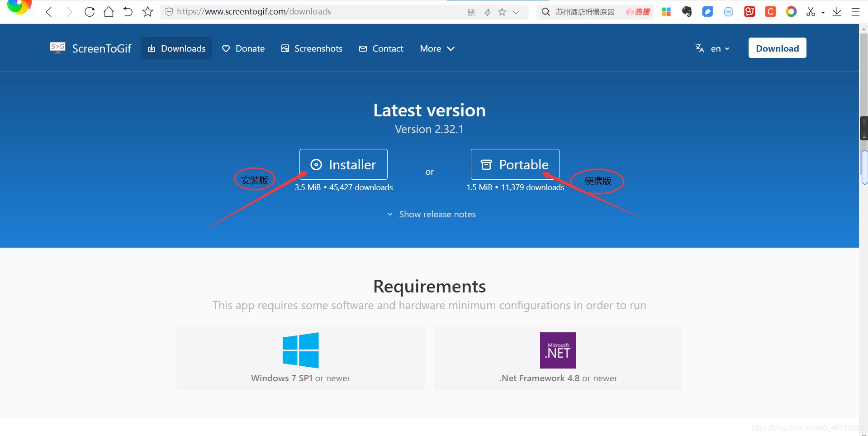
Task: Click the address bar URL
Action: pyautogui.click(x=254, y=12)
